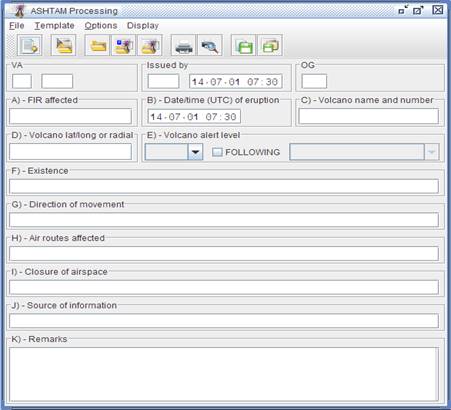The width and height of the screenshot is (451, 410).
Task: Open the File menu
Action: (x=17, y=26)
